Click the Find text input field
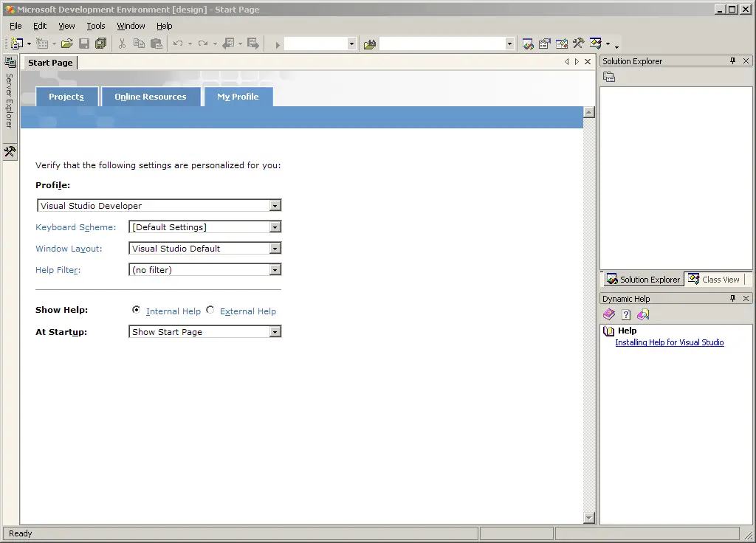 442,44
